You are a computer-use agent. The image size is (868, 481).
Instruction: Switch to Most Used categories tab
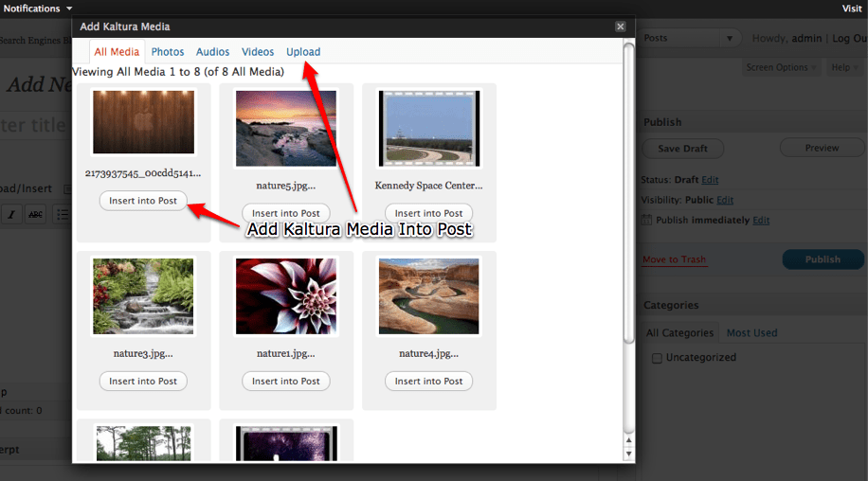(751, 333)
